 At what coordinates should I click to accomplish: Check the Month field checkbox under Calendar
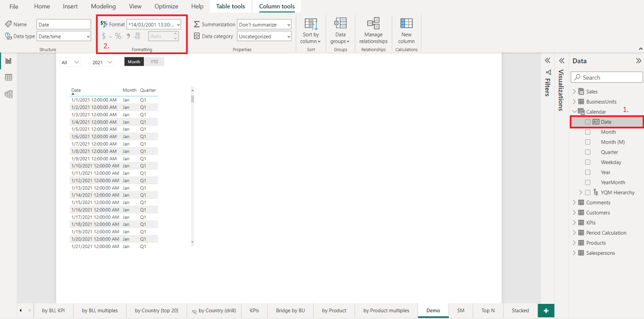(588, 132)
